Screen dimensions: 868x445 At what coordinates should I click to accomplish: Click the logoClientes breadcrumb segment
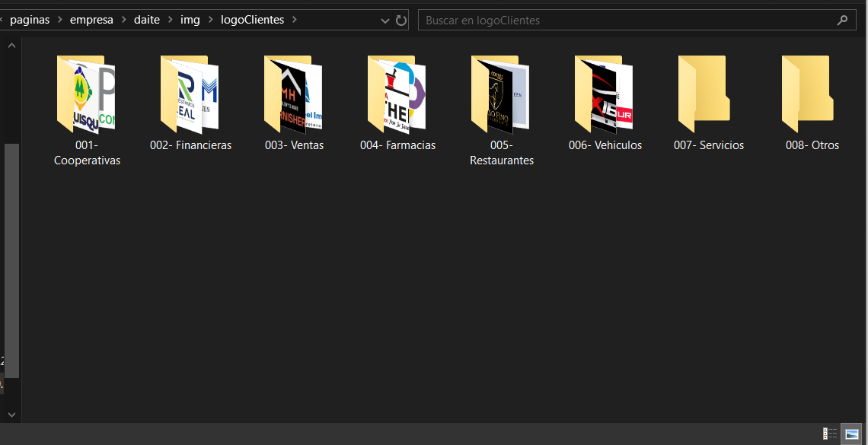pyautogui.click(x=253, y=20)
